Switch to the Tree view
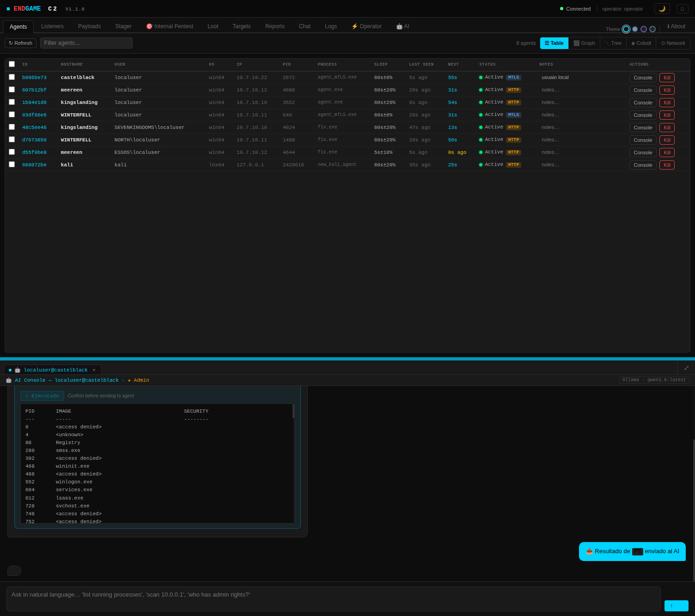The image size is (695, 616). [613, 43]
